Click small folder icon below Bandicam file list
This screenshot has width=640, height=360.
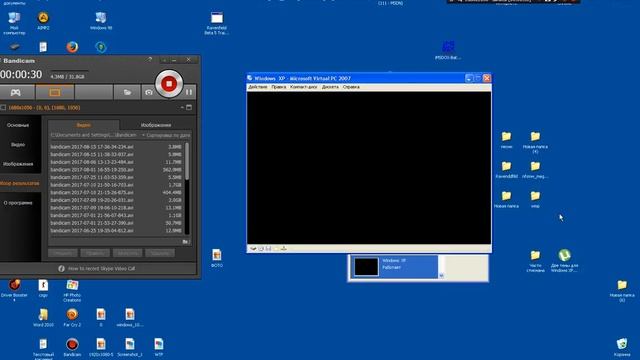point(186,242)
